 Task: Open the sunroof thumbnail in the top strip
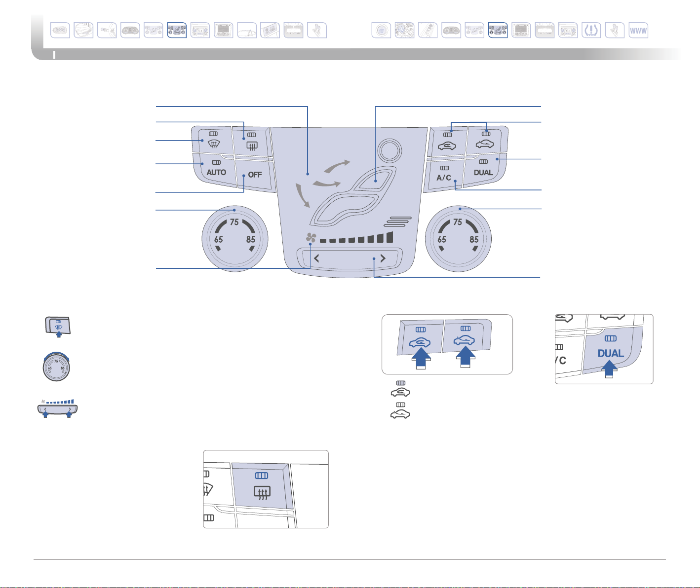click(x=247, y=31)
